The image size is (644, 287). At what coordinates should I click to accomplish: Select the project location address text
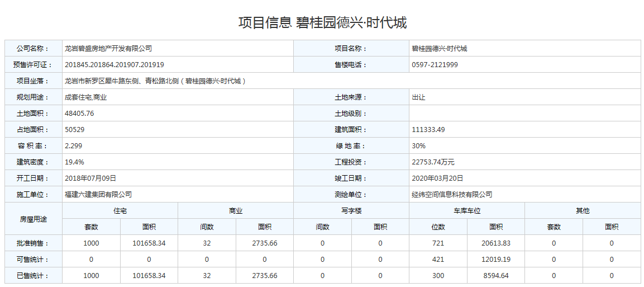pyautogui.click(x=155, y=81)
